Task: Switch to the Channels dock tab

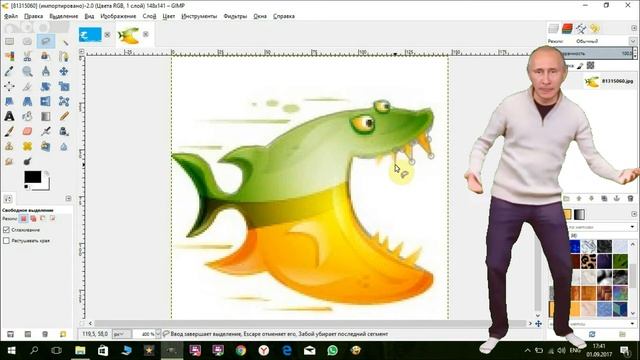Action: pos(567,28)
